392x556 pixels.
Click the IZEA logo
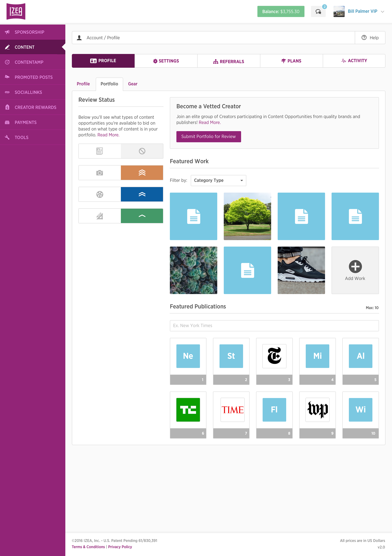16,11
